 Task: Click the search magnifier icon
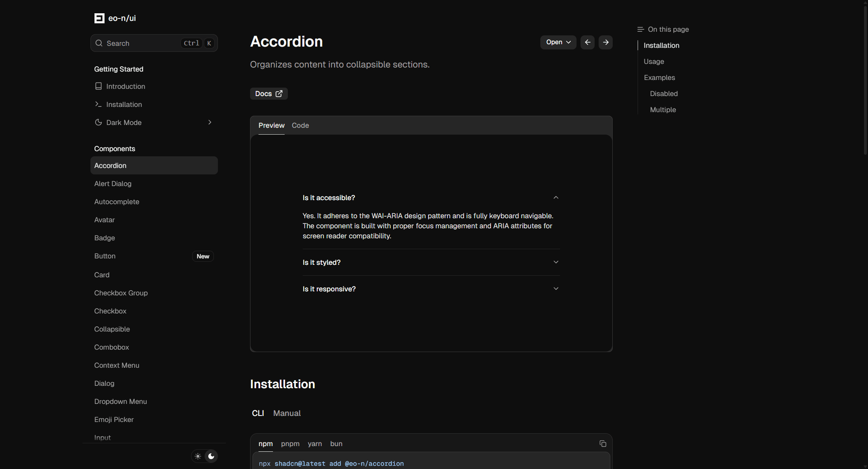[99, 43]
